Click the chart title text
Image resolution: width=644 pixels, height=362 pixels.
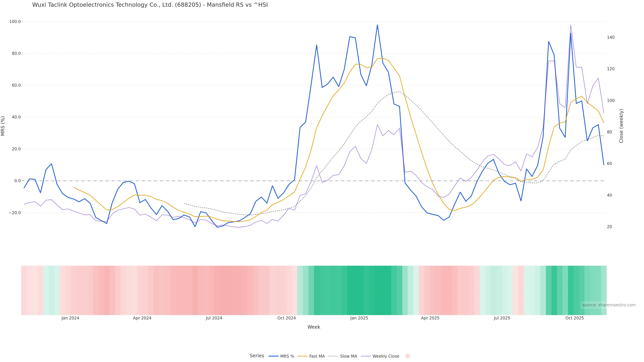coord(150,5)
